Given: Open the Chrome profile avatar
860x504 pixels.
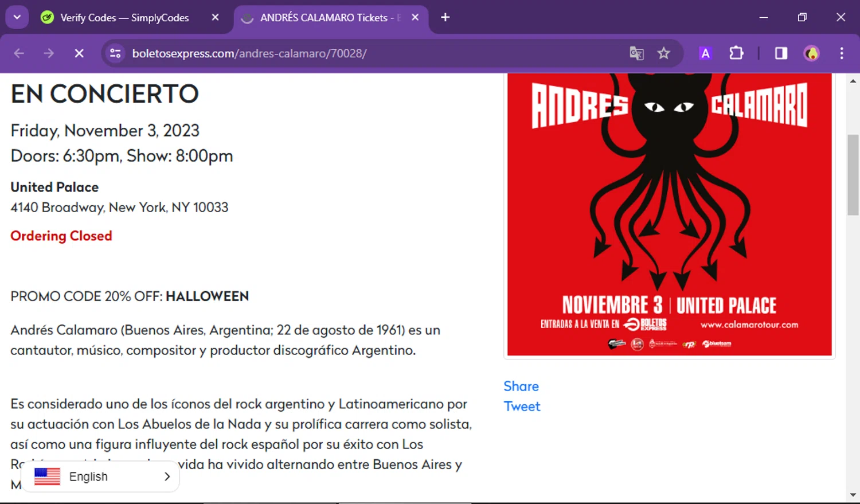Looking at the screenshot, I should pos(811,53).
